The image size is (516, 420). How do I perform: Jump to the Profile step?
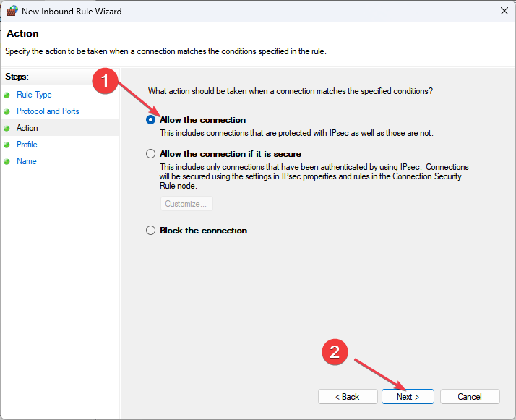[x=27, y=145]
